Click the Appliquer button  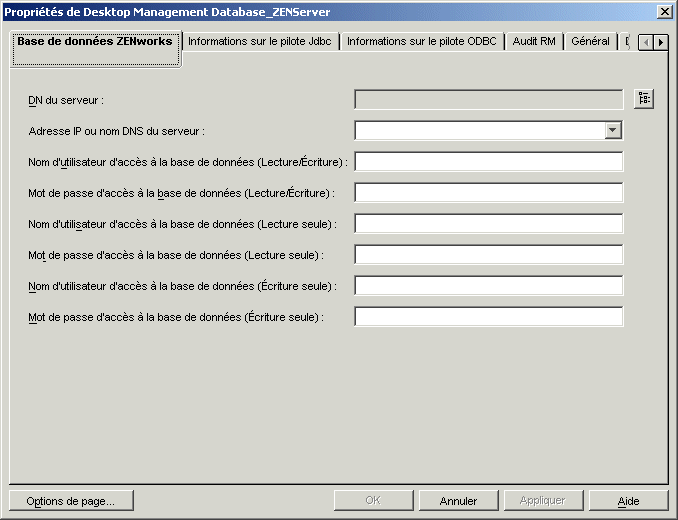click(x=543, y=501)
